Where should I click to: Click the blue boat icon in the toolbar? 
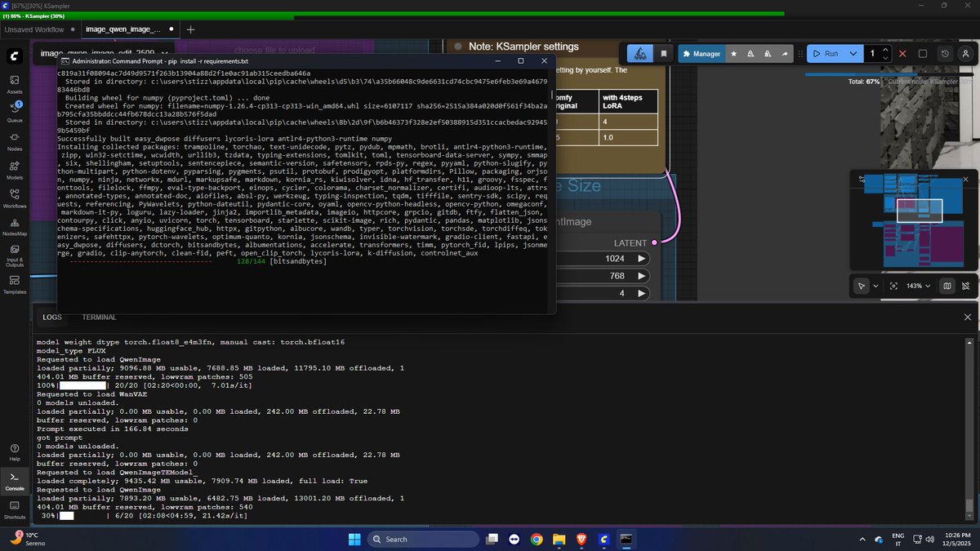(641, 54)
